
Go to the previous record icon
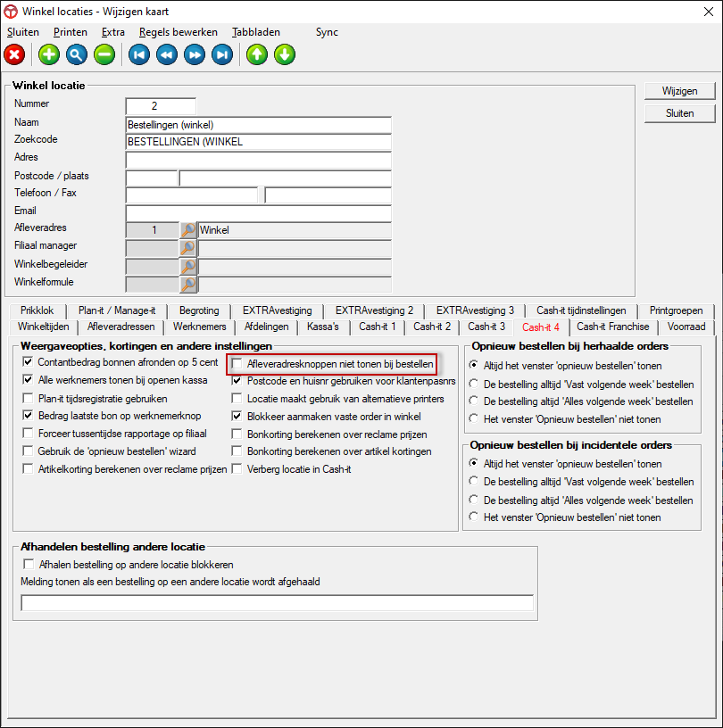coord(167,54)
